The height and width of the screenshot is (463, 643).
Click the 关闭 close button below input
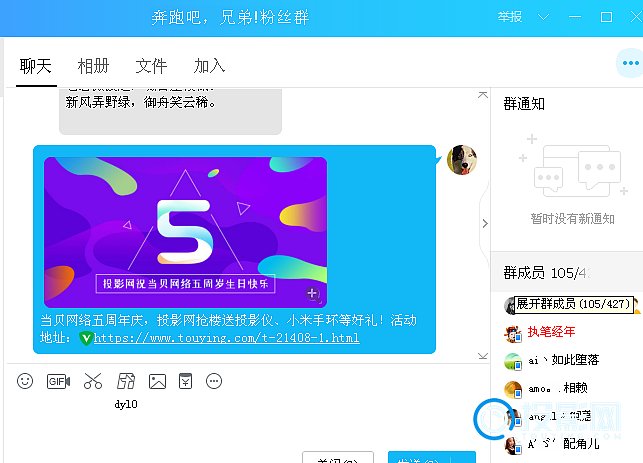tap(338, 458)
